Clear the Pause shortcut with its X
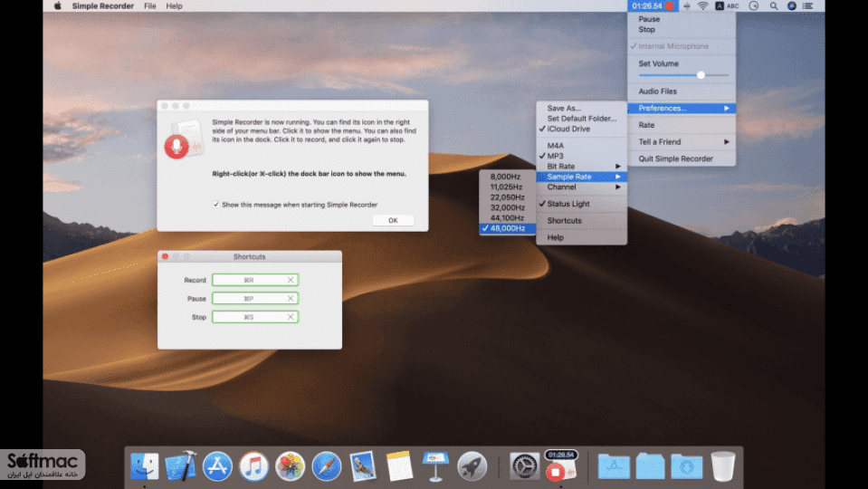 290,299
